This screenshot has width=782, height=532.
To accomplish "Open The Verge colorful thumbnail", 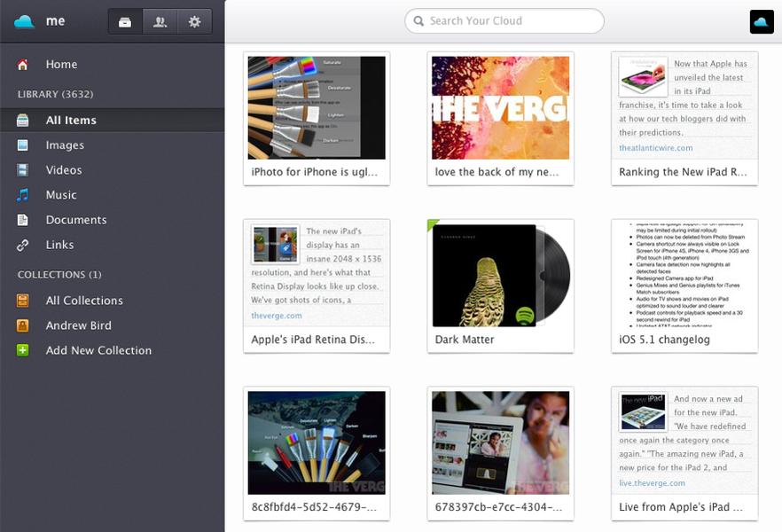I will coord(500,107).
